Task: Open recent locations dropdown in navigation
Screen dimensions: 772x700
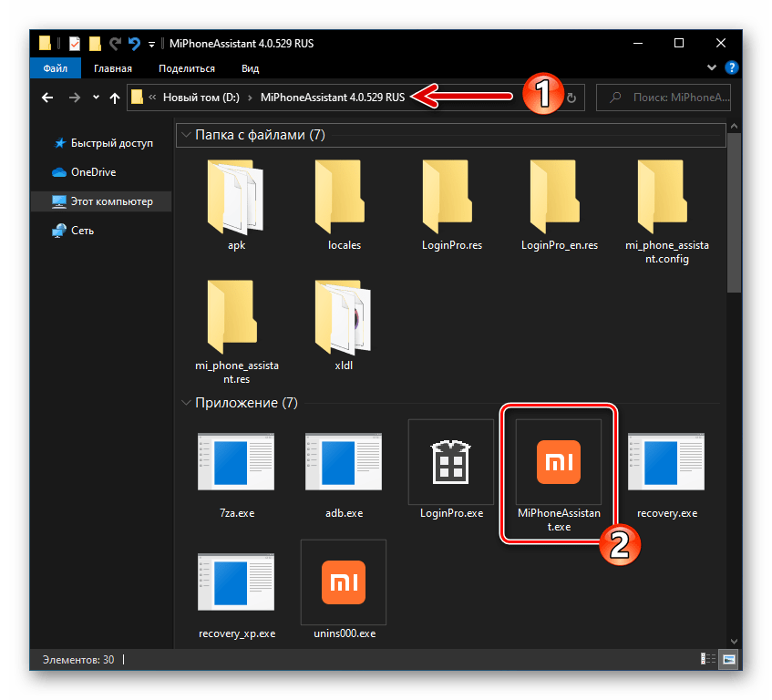Action: [x=96, y=98]
